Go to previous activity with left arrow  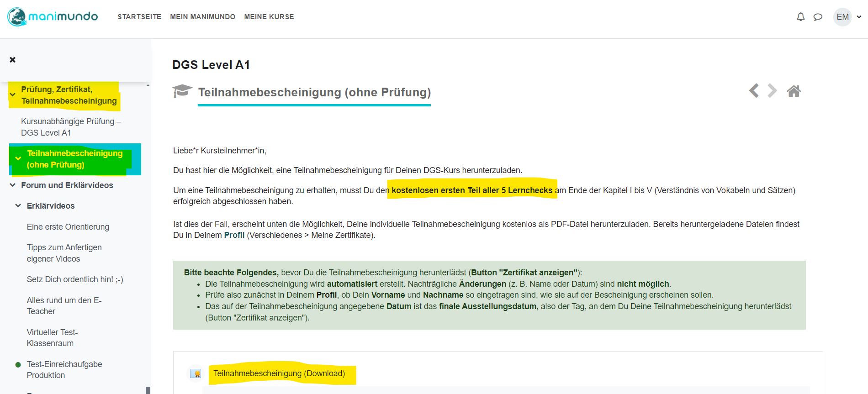point(754,91)
